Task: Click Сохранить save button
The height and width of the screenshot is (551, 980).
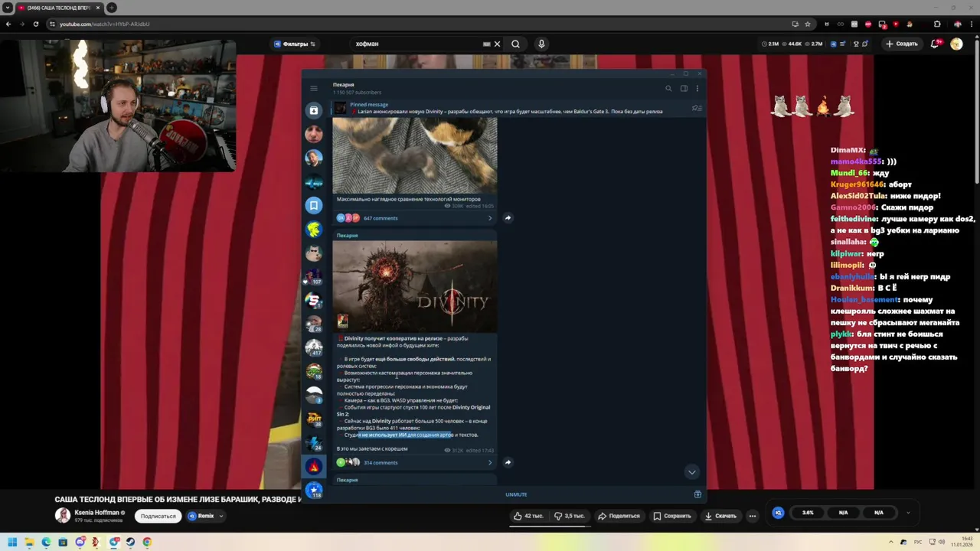Action: (672, 516)
